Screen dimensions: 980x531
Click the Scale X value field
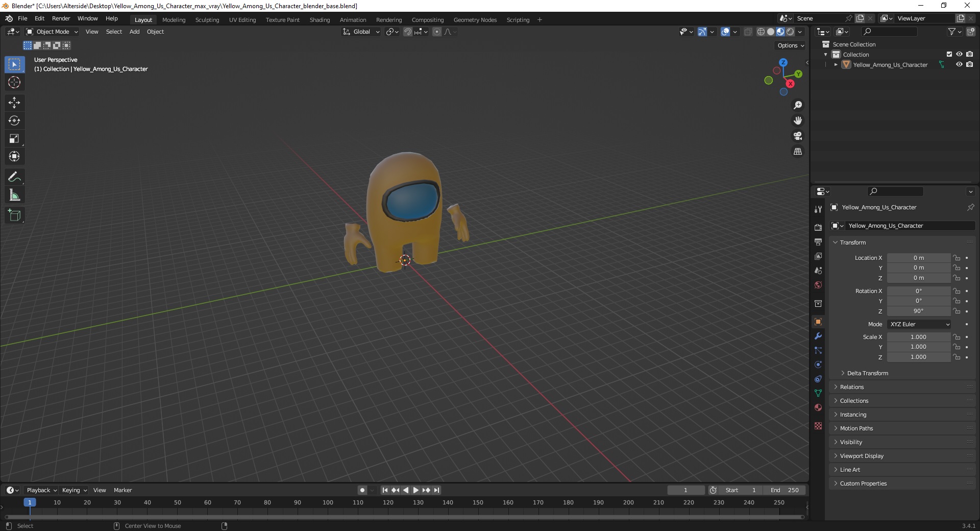(919, 337)
